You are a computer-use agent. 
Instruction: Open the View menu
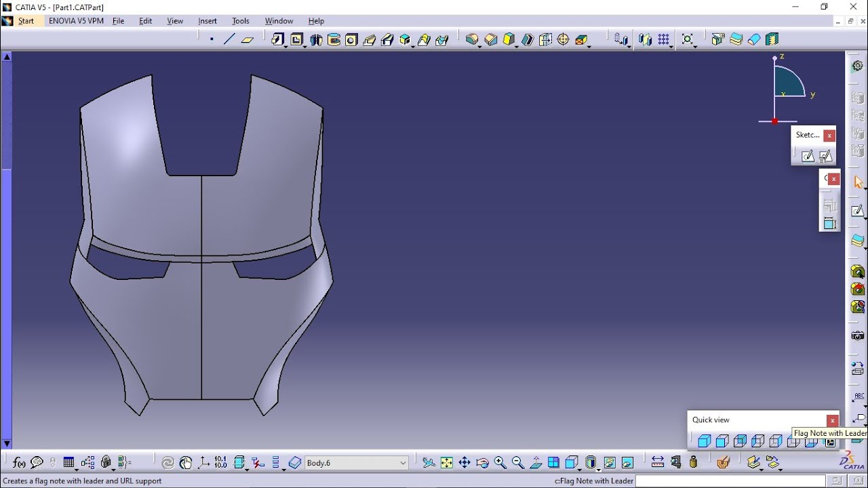pos(175,21)
